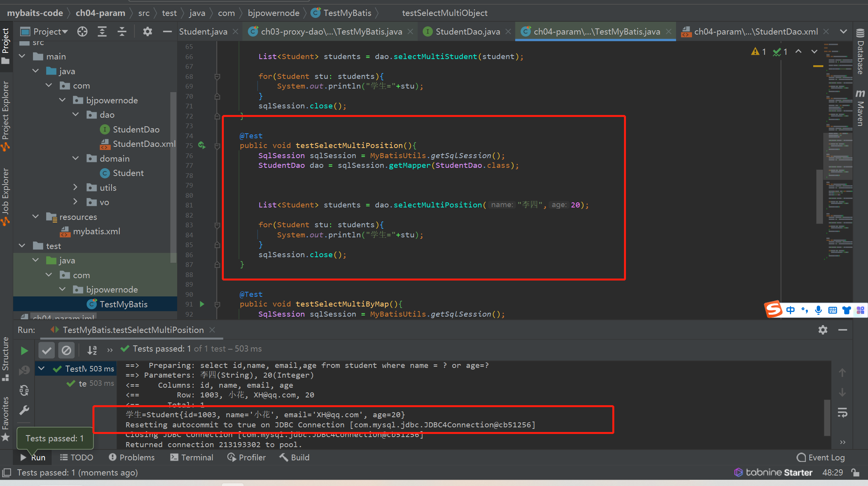Open Event Log

click(x=821, y=457)
